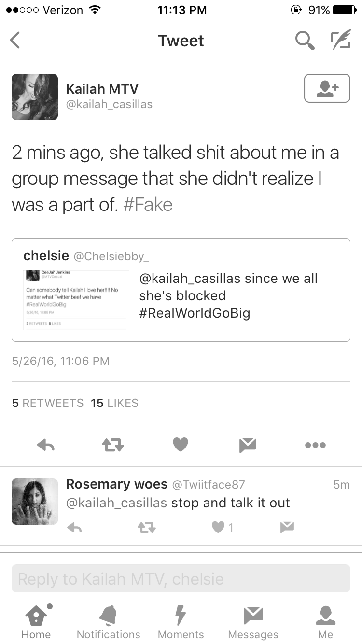Focus the Reply to Kailah MTV field

(181, 578)
